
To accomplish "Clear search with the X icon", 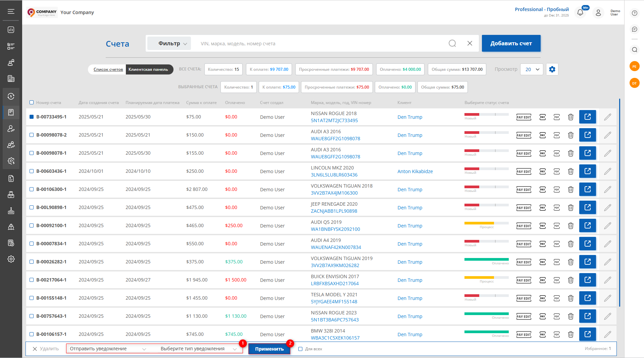I will point(470,43).
